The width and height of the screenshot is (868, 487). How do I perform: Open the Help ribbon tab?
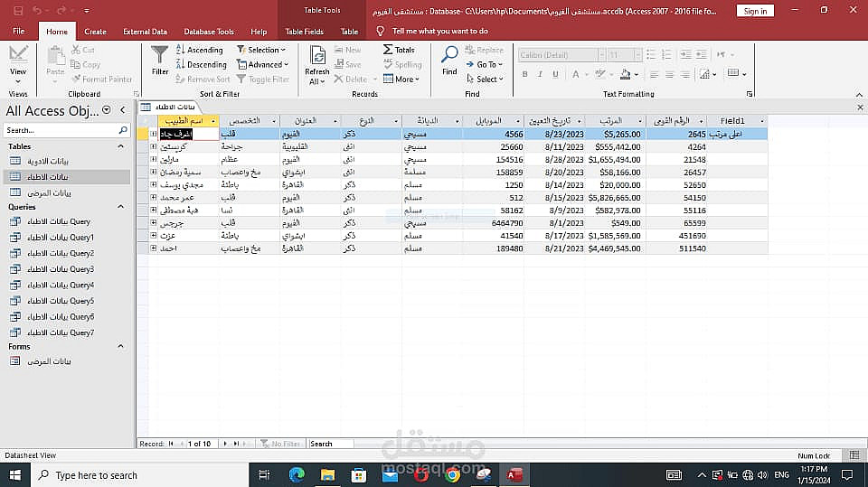coord(259,32)
